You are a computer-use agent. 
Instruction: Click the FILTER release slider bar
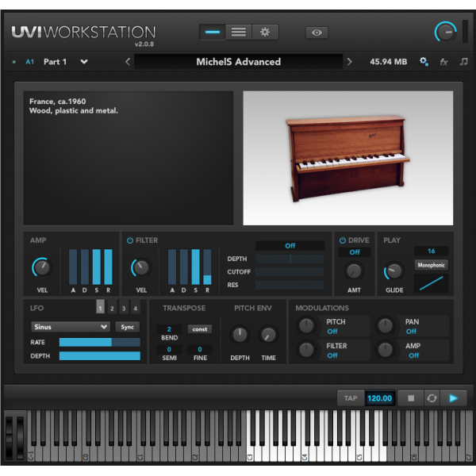pos(207,267)
